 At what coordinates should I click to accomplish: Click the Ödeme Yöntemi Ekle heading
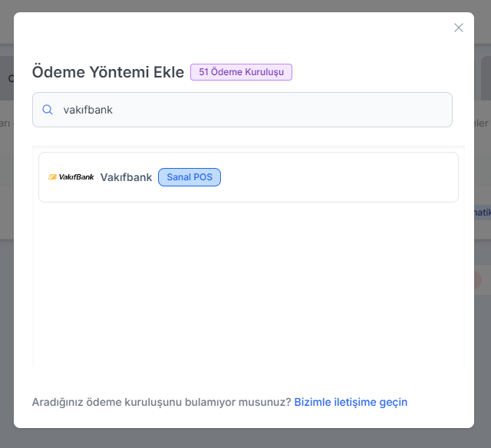click(107, 72)
